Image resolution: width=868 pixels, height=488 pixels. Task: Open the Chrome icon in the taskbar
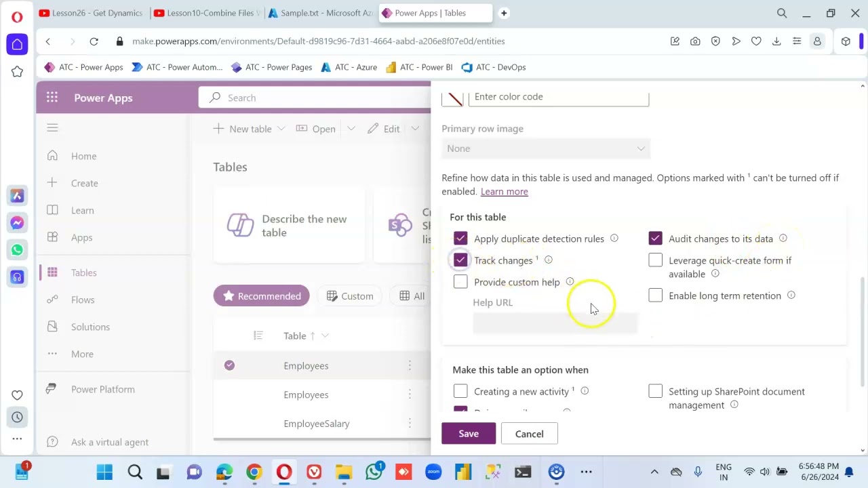click(254, 472)
